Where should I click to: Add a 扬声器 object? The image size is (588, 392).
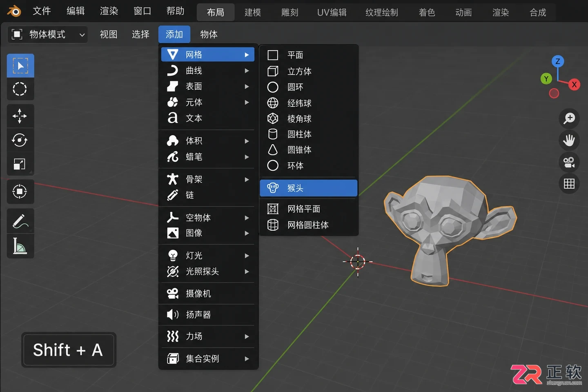coord(208,315)
